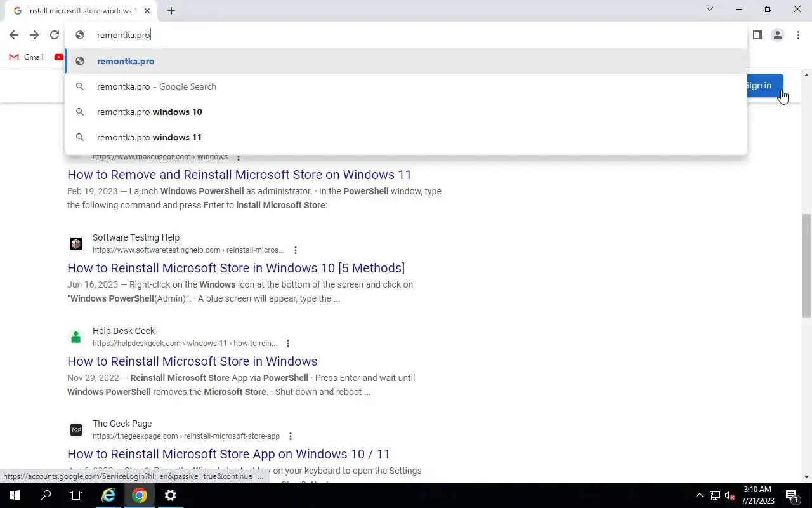This screenshot has height=508, width=812.
Task: Choose 'remontka.pro windows 11' suggestion
Action: coord(406,137)
